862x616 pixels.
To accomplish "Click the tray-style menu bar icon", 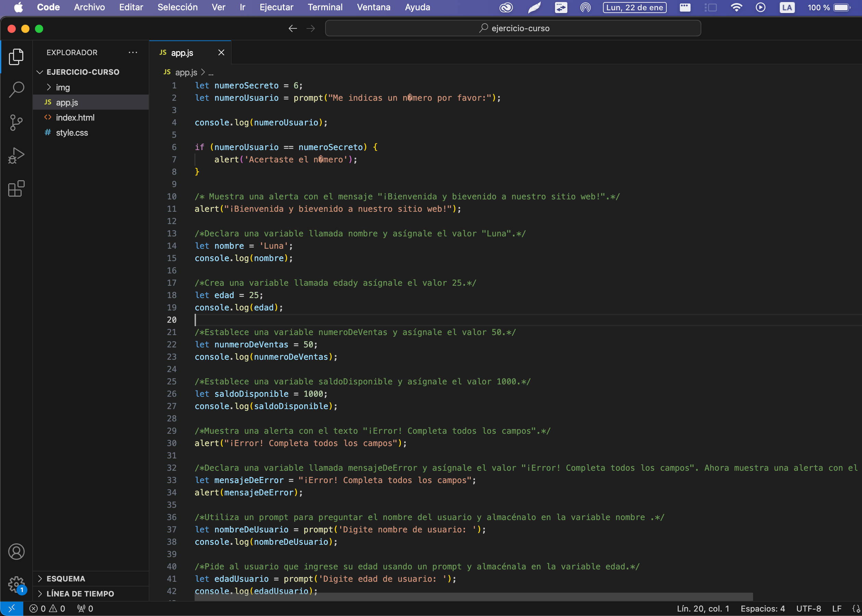I will click(685, 7).
